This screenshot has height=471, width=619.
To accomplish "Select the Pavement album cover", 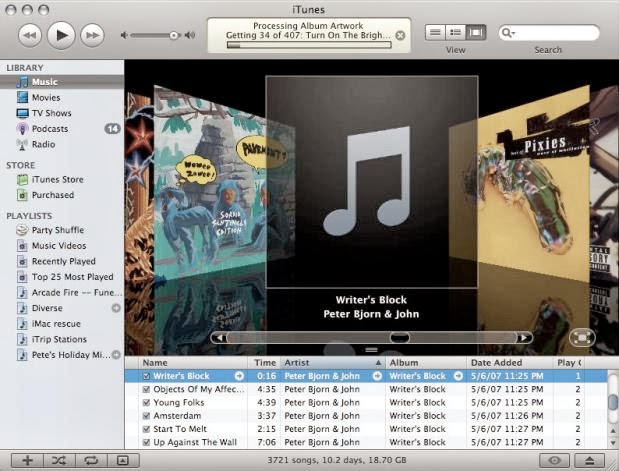I will point(209,182).
